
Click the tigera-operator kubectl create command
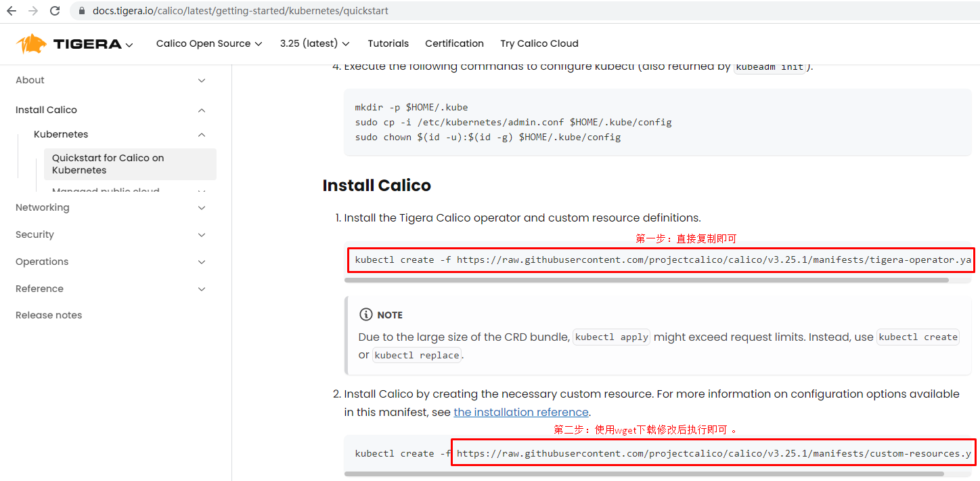point(663,260)
